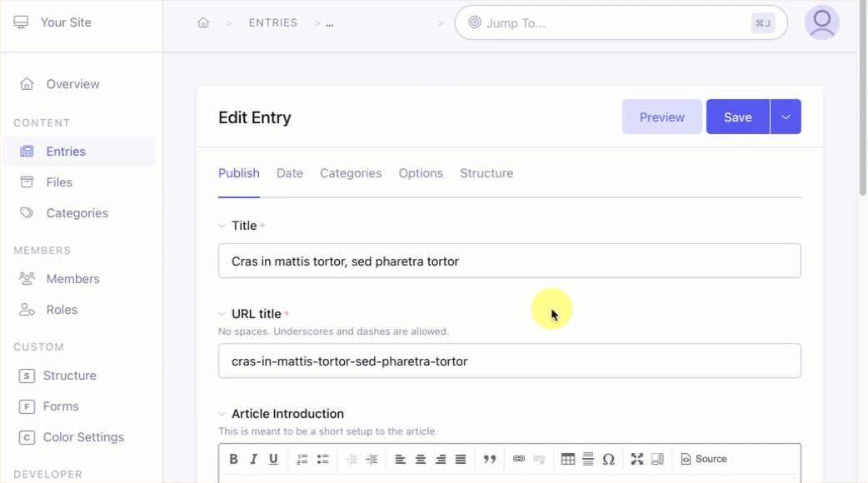Switch to the Categories tab

(x=351, y=173)
